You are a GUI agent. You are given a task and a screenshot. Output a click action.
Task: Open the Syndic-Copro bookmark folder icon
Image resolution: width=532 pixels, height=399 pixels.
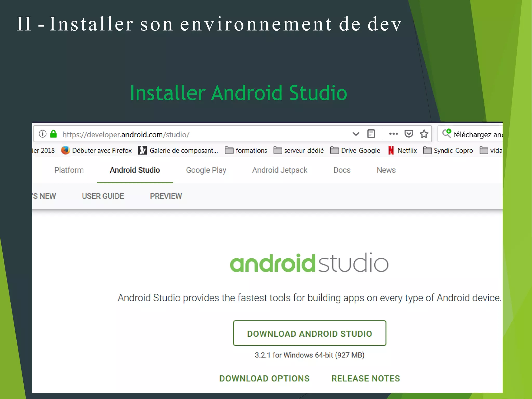(427, 150)
